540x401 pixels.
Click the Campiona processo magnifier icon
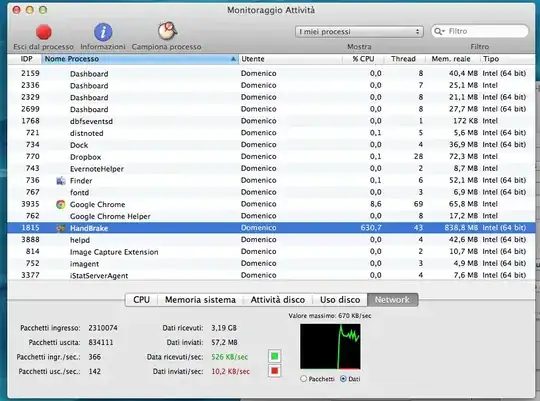[167, 31]
